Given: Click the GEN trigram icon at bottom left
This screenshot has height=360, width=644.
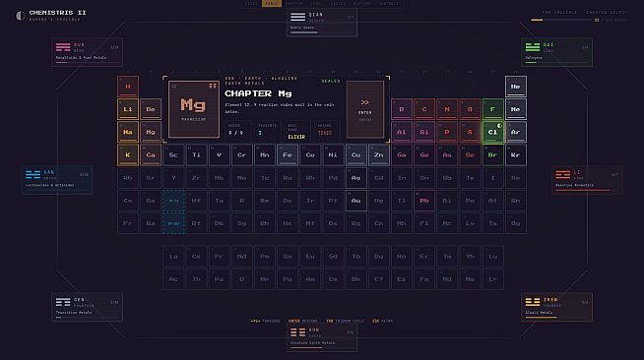Looking at the screenshot, I should pyautogui.click(x=63, y=302).
